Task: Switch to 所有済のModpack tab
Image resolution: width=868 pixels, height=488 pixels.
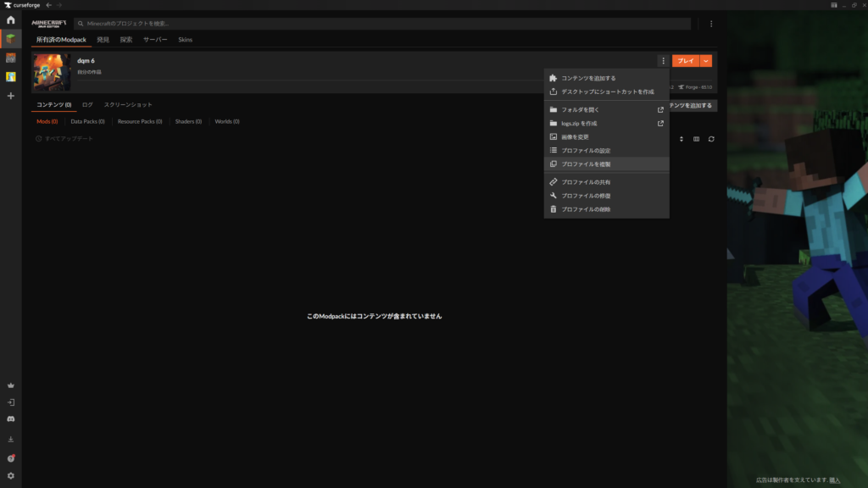Action: click(x=61, y=40)
